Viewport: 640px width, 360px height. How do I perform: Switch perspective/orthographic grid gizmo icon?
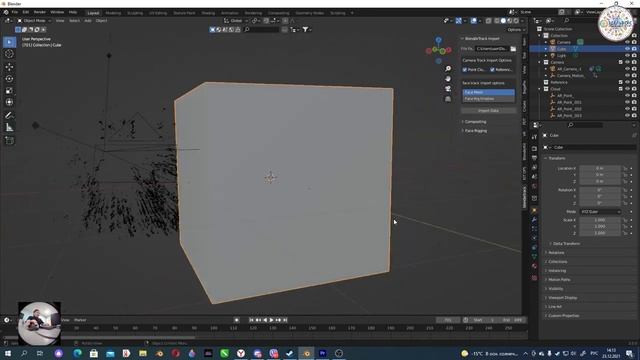pos(448,99)
